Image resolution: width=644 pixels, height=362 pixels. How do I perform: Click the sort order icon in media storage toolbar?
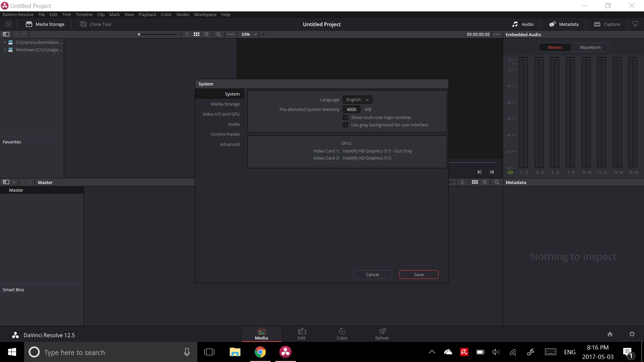tap(187, 34)
